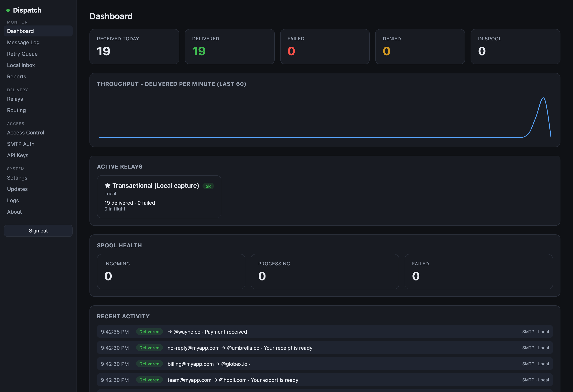Click the Delivered badge on @hooli.com row
This screenshot has height=392, width=573.
149,380
